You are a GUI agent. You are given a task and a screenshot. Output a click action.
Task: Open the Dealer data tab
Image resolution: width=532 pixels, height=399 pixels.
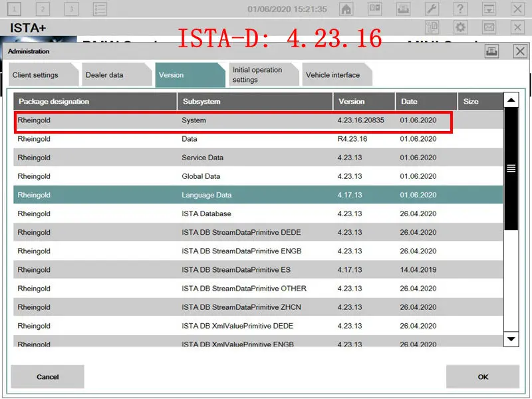117,74
